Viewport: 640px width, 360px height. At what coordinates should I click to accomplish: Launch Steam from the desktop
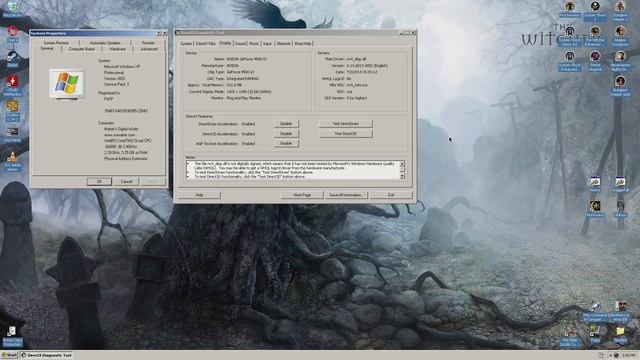(x=12, y=59)
